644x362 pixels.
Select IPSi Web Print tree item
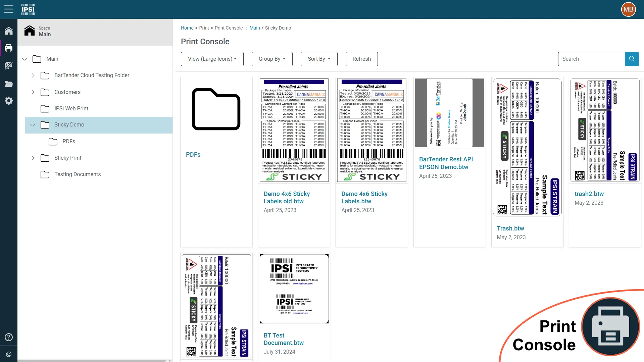71,108
